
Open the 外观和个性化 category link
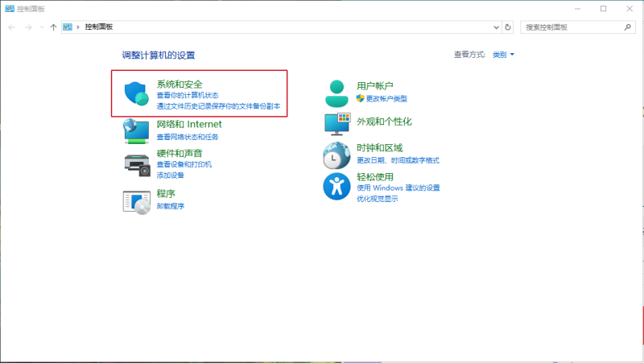tap(384, 122)
